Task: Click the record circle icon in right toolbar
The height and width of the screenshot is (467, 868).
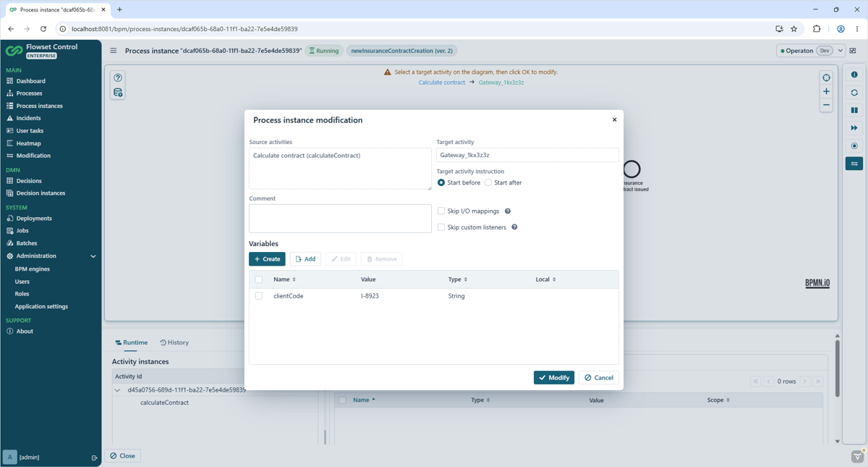Action: (x=854, y=146)
